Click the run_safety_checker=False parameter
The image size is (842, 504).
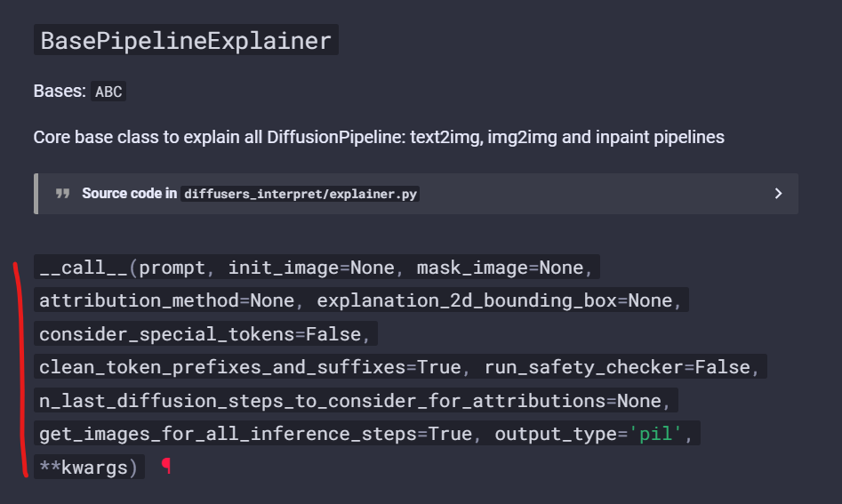617,368
